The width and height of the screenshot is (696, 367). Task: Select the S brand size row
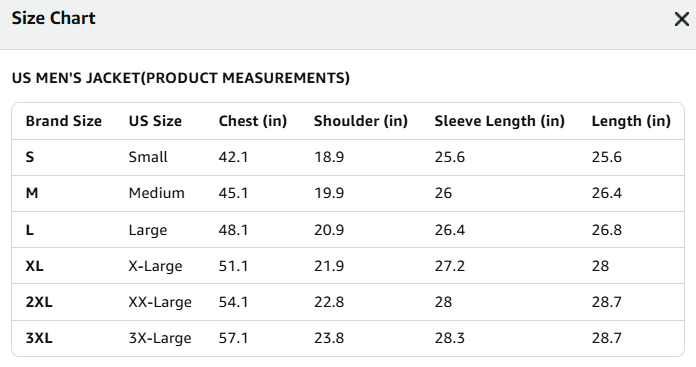click(x=348, y=157)
